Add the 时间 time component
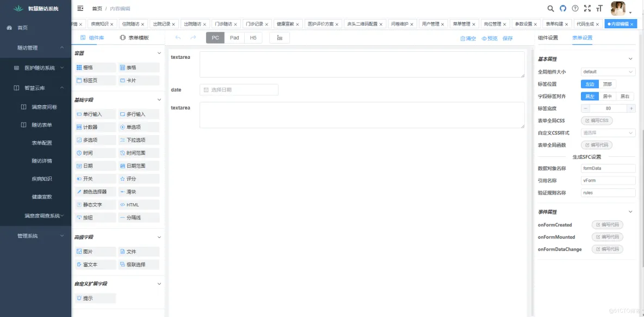The image size is (644, 317). pyautogui.click(x=95, y=153)
